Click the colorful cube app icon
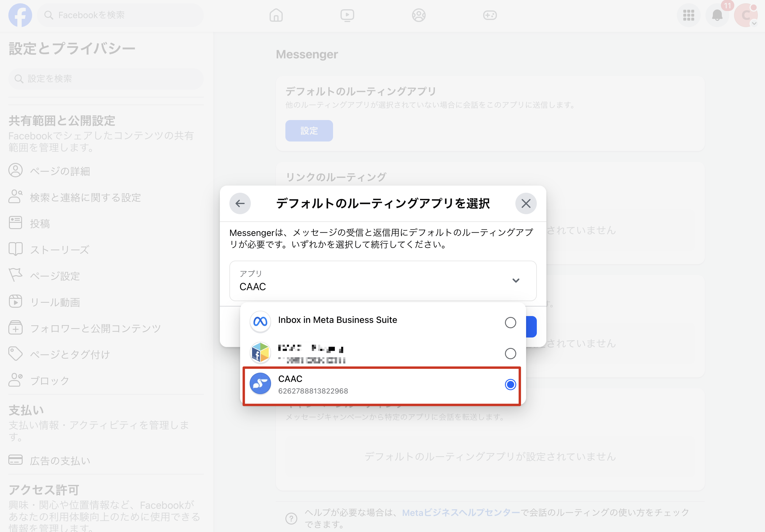 click(260, 353)
